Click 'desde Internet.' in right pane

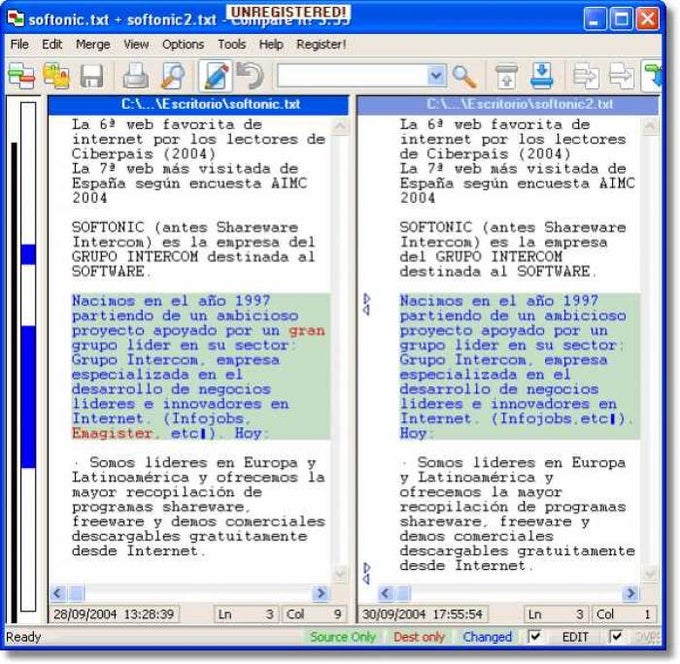tap(467, 566)
